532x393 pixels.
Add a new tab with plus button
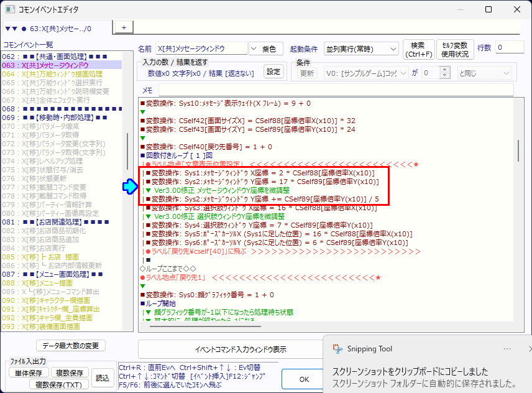coord(123,27)
